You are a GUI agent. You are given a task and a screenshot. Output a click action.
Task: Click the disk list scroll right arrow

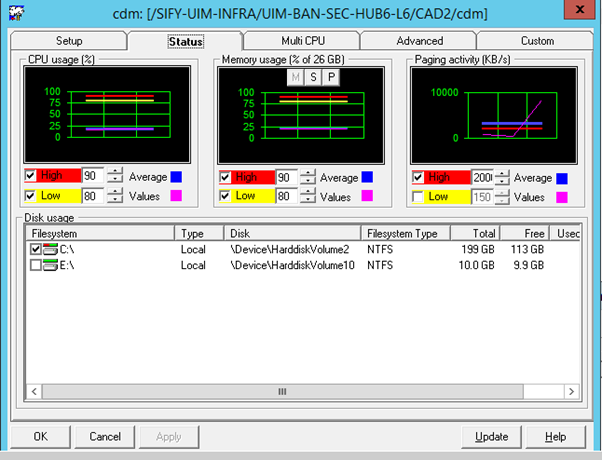point(571,392)
